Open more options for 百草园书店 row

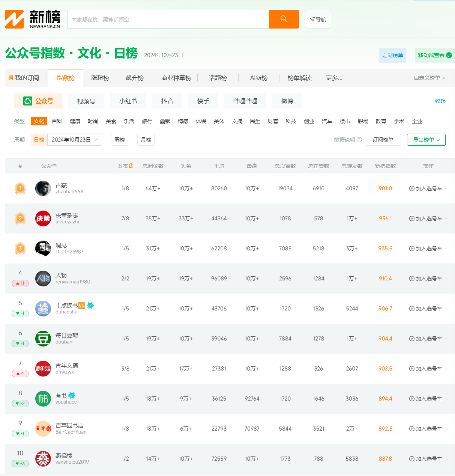pyautogui.click(x=447, y=429)
